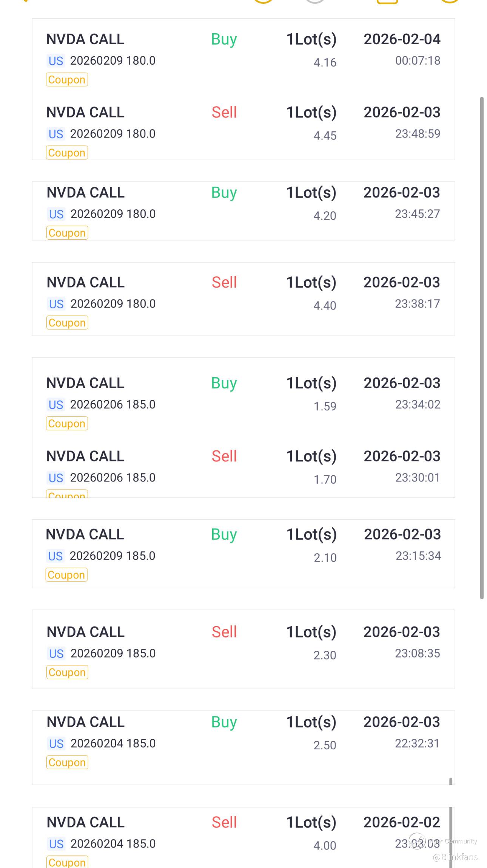
Task: Tap the Coupon tag on the 22:32:31 buy order
Action: pyautogui.click(x=67, y=762)
